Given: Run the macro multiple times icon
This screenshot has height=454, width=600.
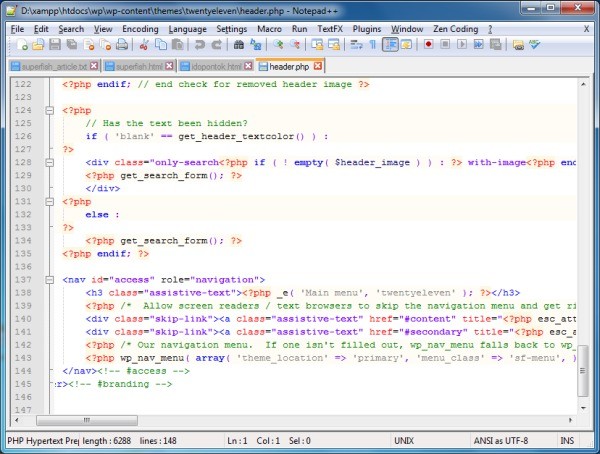Looking at the screenshot, I should (479, 45).
